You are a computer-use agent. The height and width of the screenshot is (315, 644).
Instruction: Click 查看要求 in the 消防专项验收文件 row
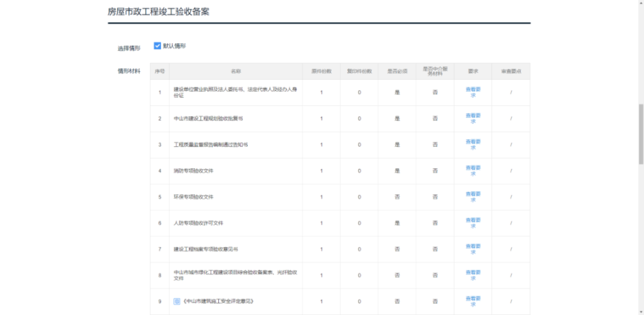point(472,170)
